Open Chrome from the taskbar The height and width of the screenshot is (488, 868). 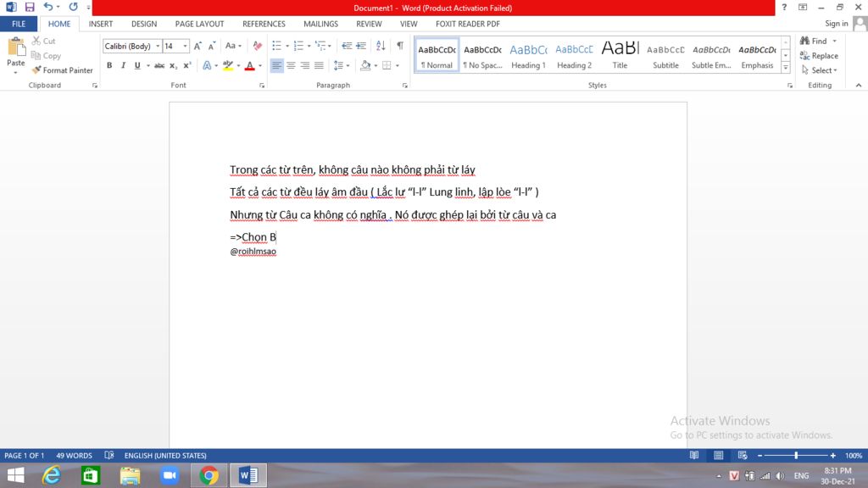coord(209,475)
